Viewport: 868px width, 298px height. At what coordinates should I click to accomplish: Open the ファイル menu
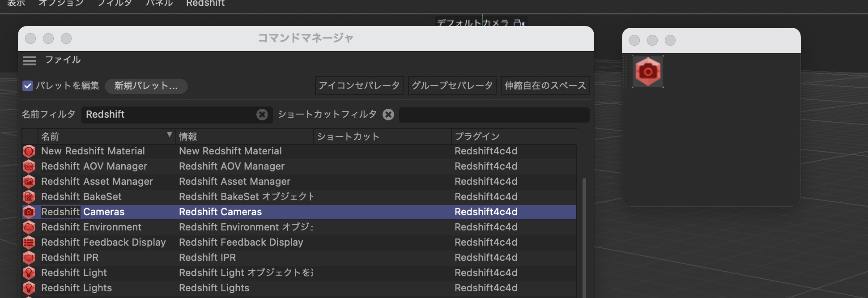tap(63, 60)
